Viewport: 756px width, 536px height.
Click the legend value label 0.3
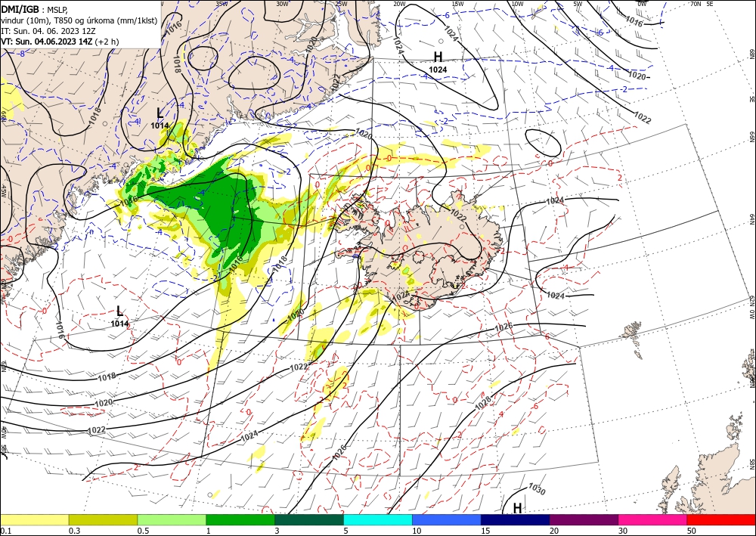point(74,531)
